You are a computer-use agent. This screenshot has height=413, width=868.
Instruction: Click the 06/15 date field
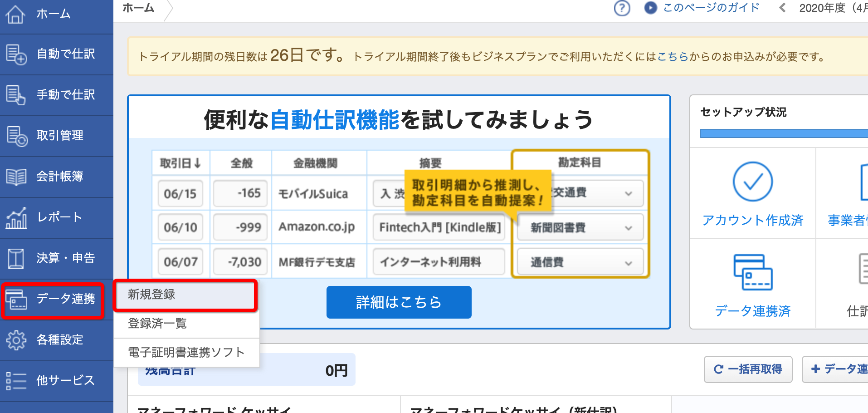click(x=180, y=194)
